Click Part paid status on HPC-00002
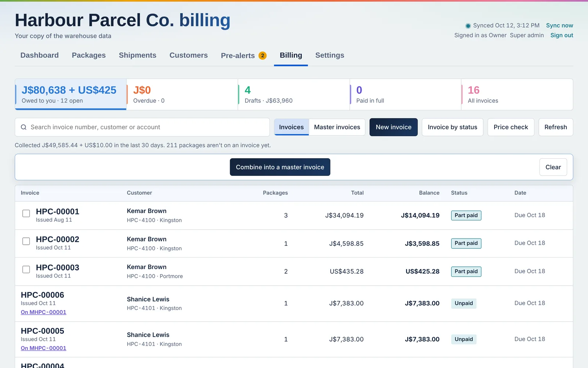The image size is (588, 368). [x=466, y=243]
